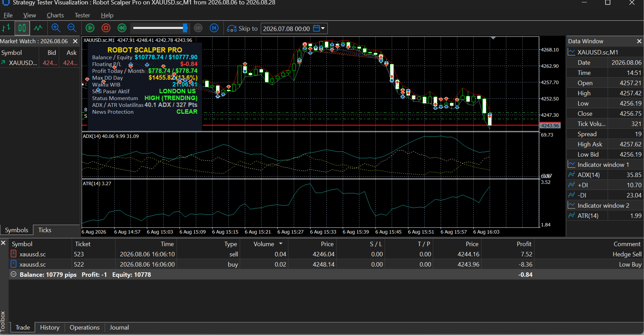
Task: Zoom in on the chart
Action: [x=56, y=28]
